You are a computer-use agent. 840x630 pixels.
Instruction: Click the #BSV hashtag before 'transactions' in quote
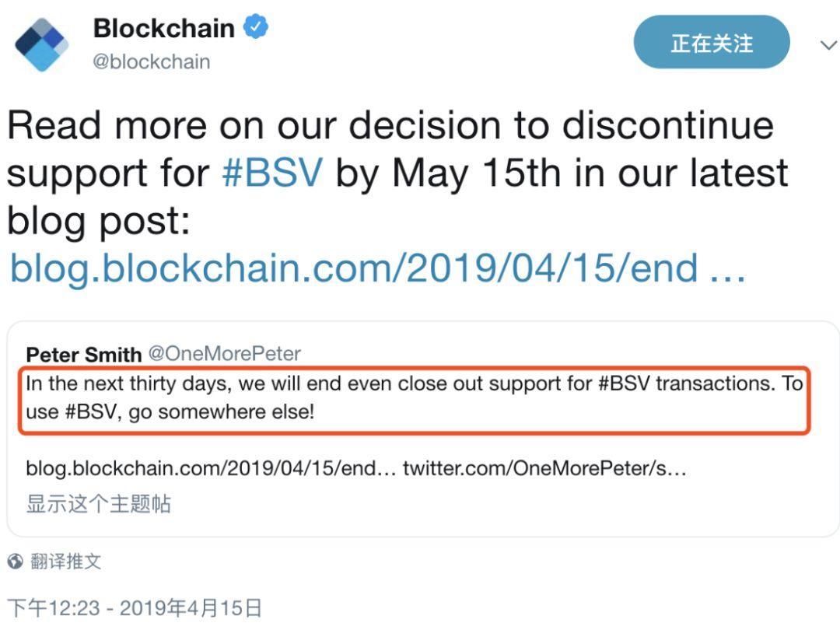point(624,383)
